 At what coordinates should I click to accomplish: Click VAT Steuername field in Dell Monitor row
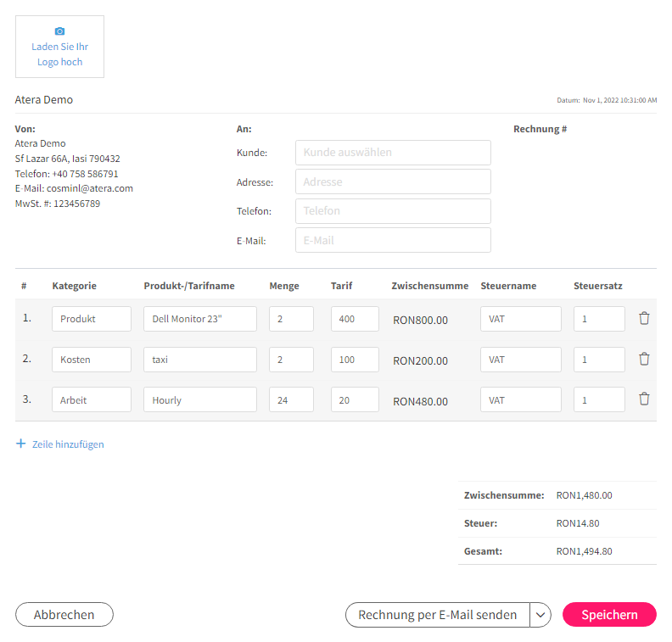521,319
